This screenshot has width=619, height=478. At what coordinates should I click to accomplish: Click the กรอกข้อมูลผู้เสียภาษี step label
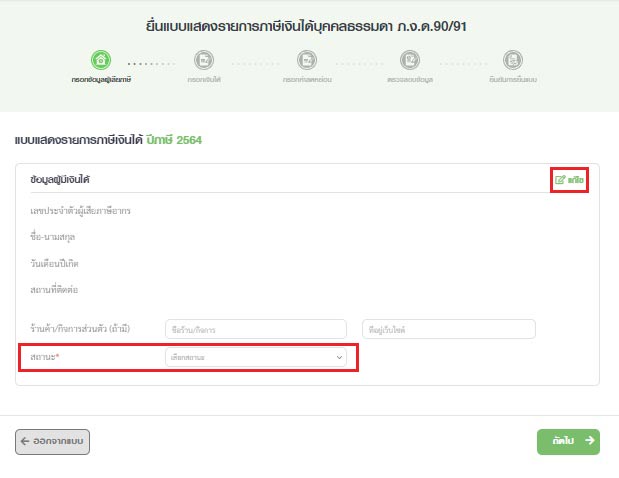(x=101, y=80)
